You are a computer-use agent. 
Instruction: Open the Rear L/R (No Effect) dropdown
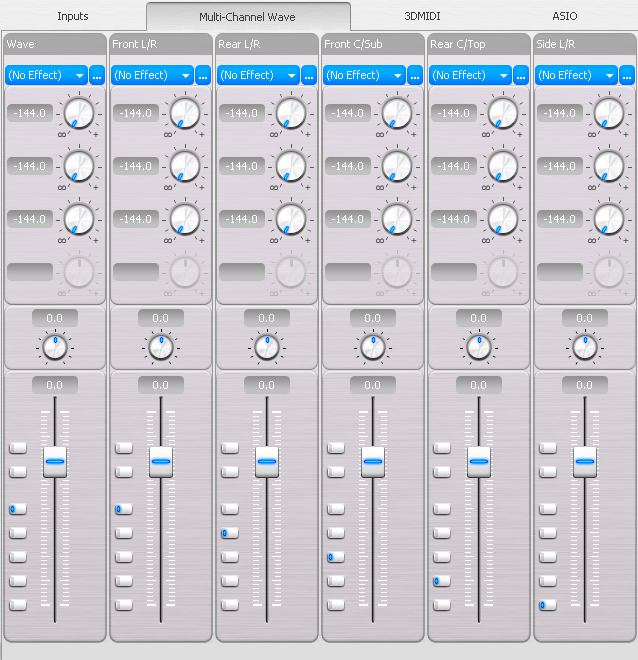click(x=257, y=75)
